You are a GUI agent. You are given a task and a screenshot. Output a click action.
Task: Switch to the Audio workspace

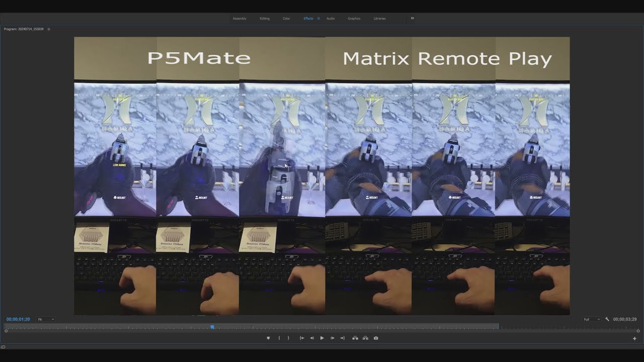[x=331, y=19]
